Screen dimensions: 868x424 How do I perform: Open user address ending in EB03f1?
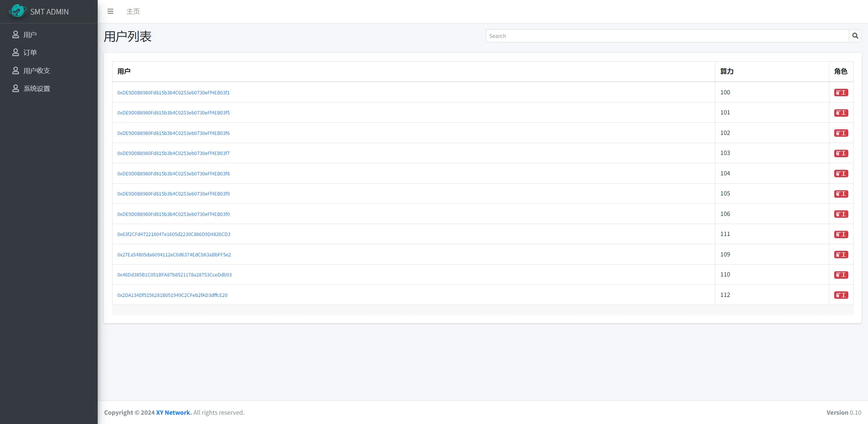click(173, 93)
